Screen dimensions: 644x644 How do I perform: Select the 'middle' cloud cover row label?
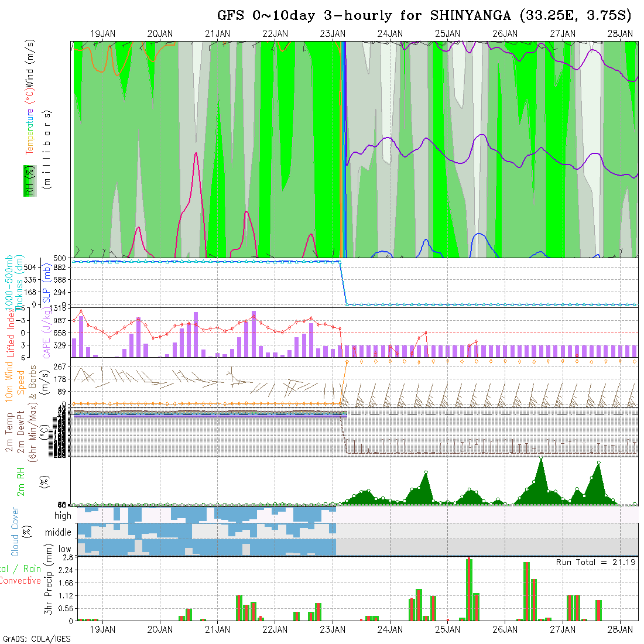click(59, 533)
